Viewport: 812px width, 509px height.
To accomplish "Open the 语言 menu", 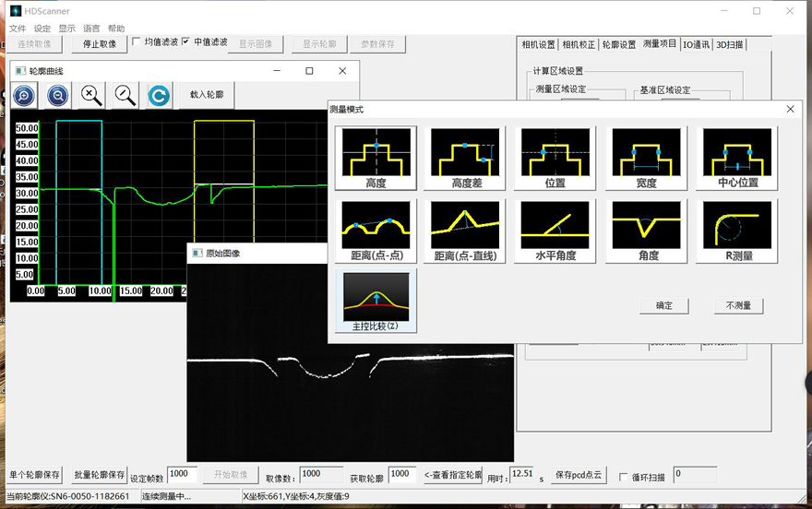I will click(91, 29).
